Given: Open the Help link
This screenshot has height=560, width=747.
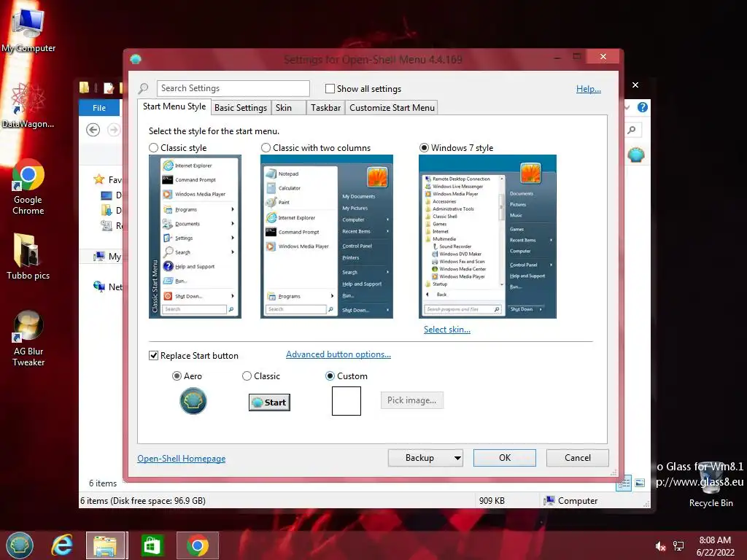Looking at the screenshot, I should click(589, 88).
